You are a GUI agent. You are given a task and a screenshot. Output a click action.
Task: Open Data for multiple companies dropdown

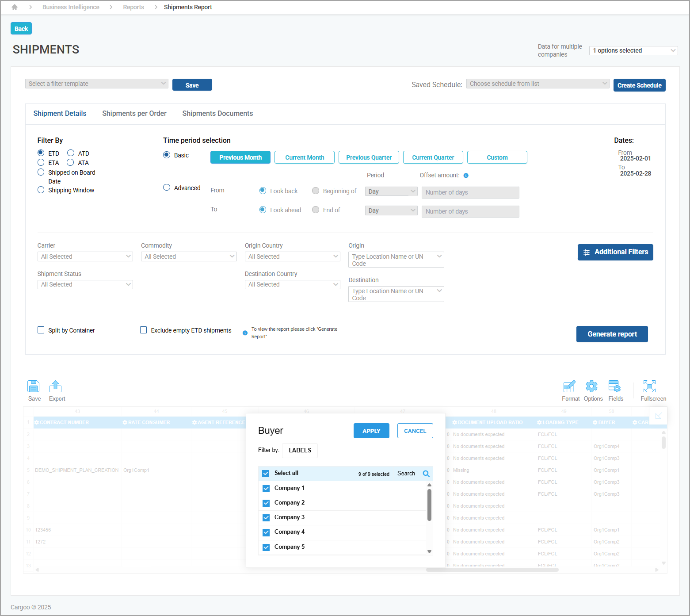[633, 50]
